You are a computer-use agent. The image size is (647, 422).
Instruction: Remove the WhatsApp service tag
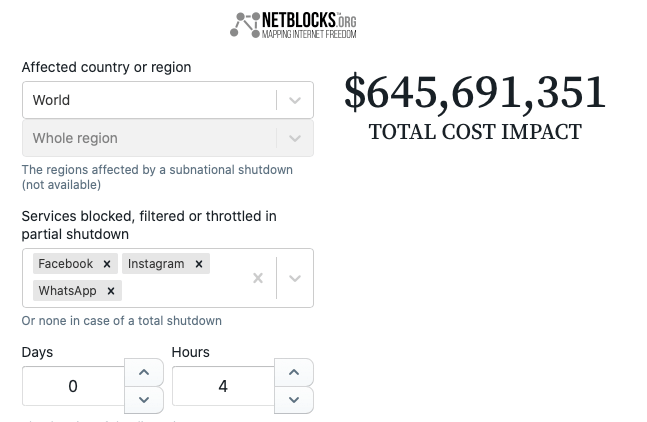(x=111, y=291)
